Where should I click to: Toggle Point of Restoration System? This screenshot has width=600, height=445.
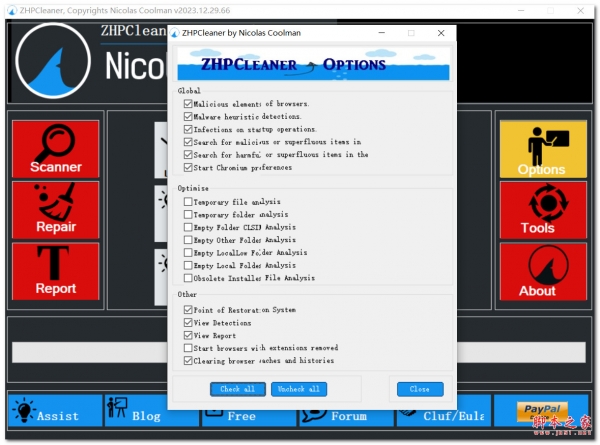tap(188, 310)
